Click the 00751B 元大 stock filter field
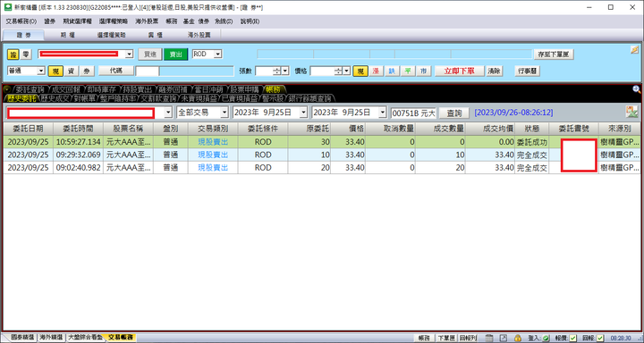The width and height of the screenshot is (644, 343). (x=413, y=113)
